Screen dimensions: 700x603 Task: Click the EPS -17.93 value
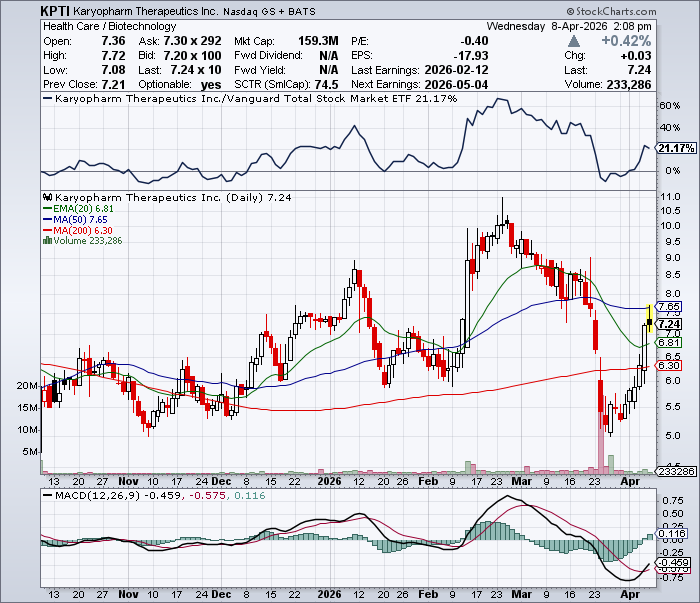point(471,56)
